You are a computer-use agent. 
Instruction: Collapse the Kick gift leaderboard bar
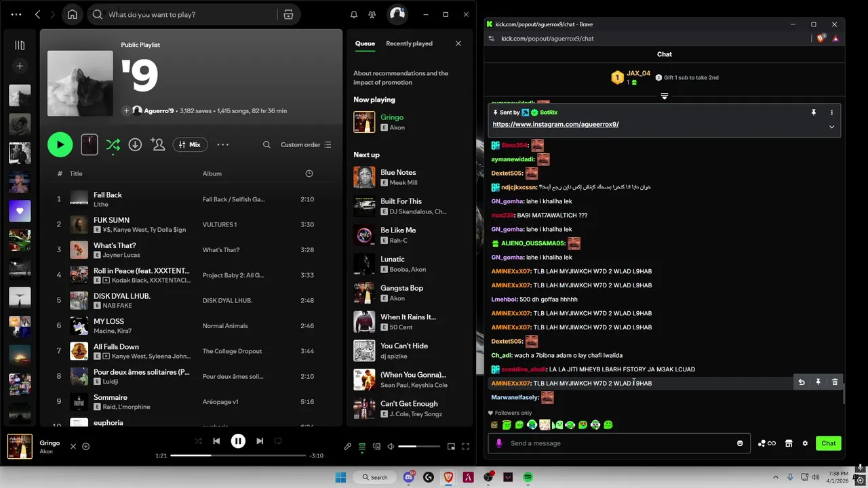[x=665, y=96]
